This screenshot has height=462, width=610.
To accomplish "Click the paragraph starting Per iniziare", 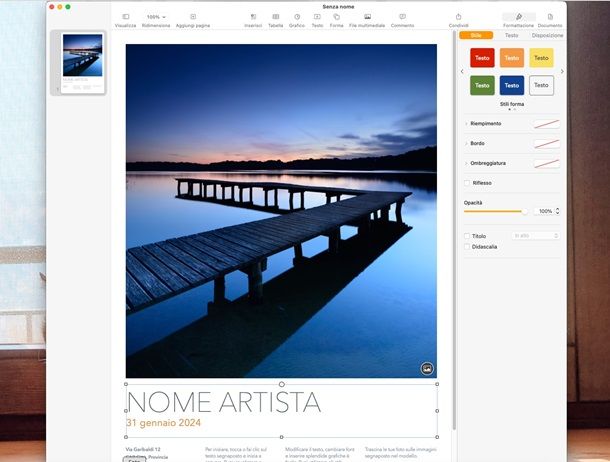I will tap(236, 453).
